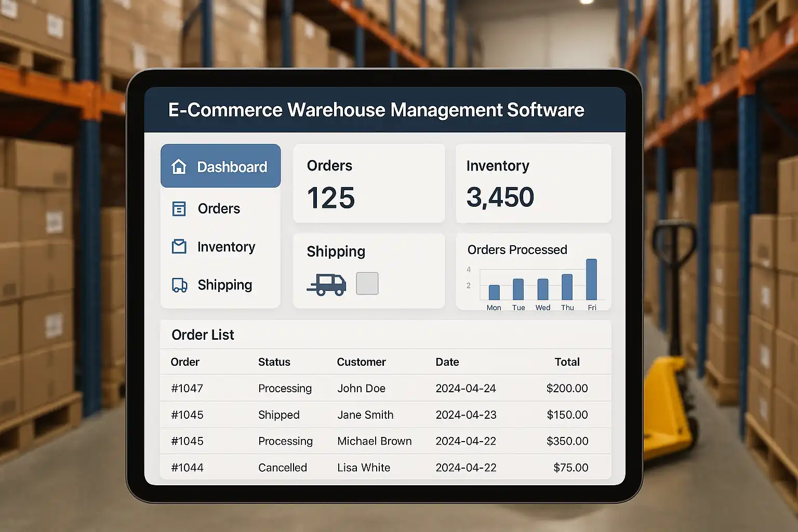Image resolution: width=798 pixels, height=532 pixels.
Task: Click the "Shipped" status cell
Action: click(279, 415)
